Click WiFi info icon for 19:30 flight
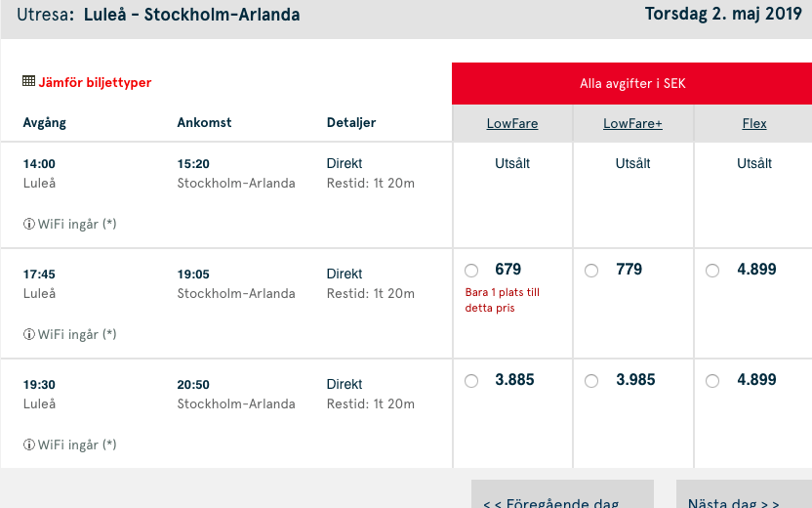This screenshot has height=508, width=812. [28, 444]
